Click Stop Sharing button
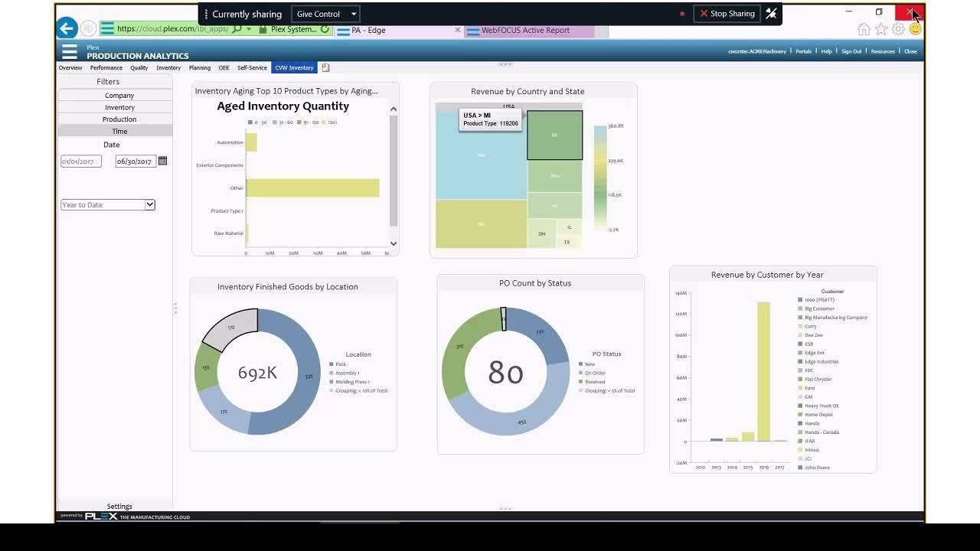980x551 pixels. coord(727,14)
